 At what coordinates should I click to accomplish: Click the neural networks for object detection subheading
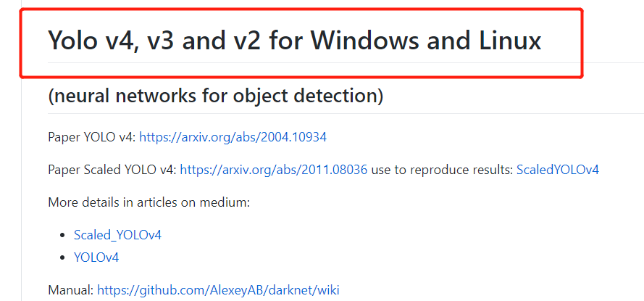click(x=215, y=95)
